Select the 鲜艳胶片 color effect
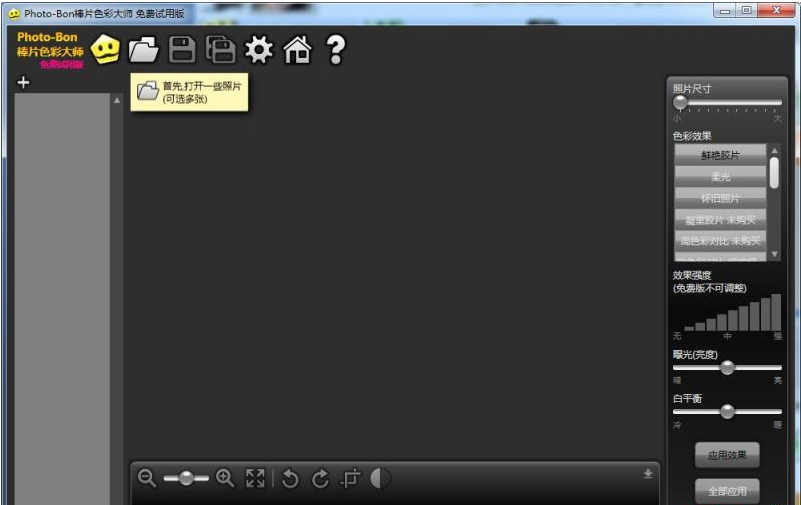 (x=720, y=155)
